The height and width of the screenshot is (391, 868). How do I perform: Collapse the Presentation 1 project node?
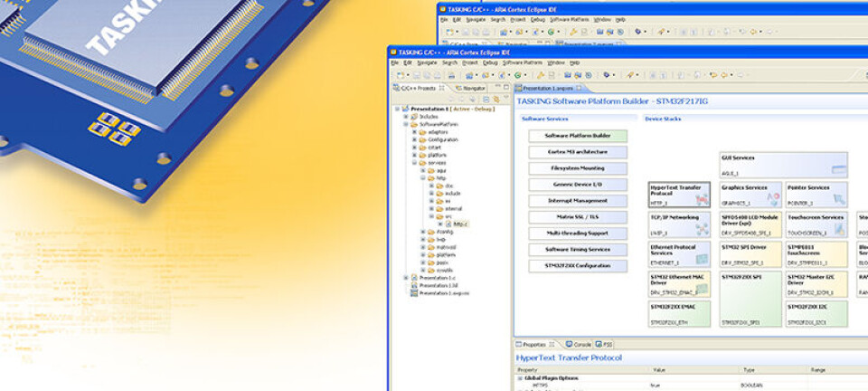point(398,110)
